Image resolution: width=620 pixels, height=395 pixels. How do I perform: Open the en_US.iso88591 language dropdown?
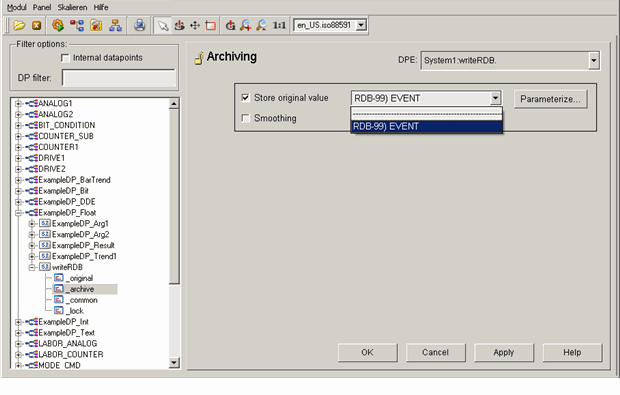click(x=361, y=25)
